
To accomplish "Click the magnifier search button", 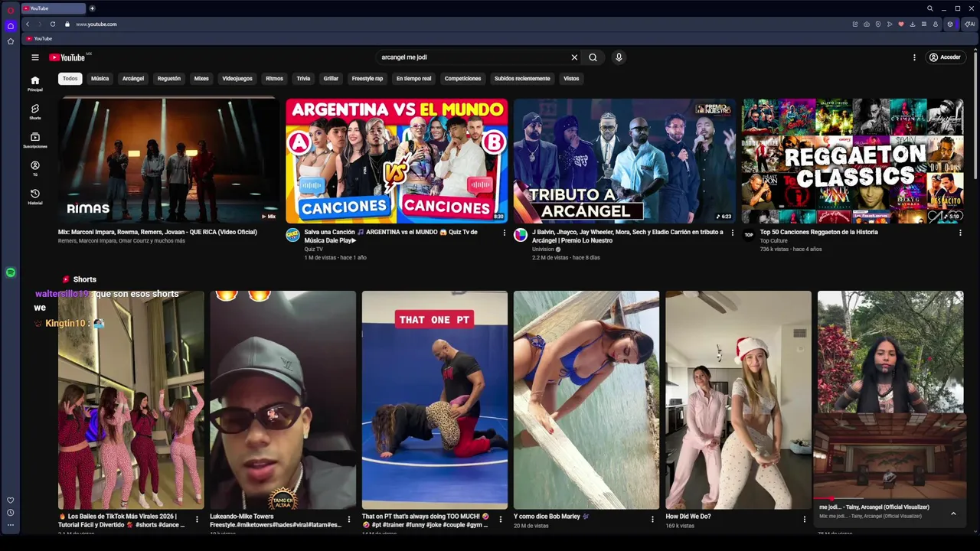I will pyautogui.click(x=593, y=57).
